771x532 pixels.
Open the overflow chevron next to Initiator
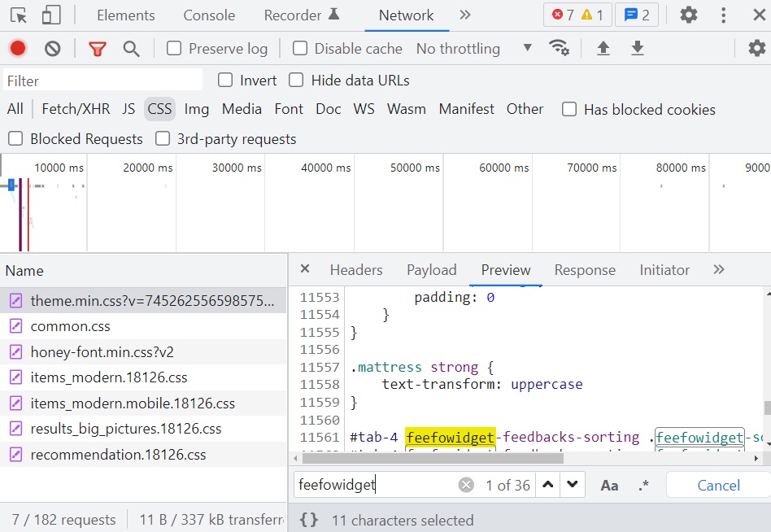(717, 269)
